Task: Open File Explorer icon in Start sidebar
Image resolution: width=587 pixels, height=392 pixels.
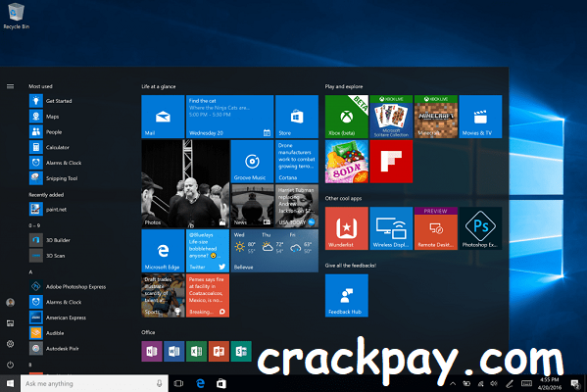Action: [x=10, y=323]
